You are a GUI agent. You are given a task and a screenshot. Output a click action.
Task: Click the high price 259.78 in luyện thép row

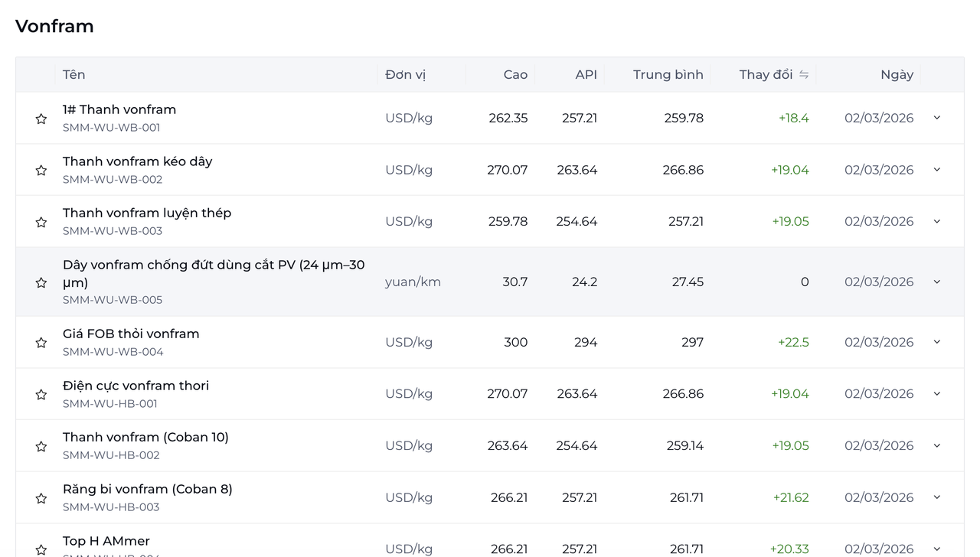point(508,221)
